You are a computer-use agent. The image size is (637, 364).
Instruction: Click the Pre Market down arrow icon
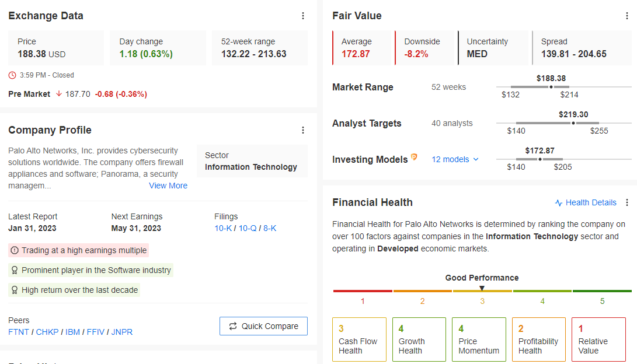click(59, 94)
